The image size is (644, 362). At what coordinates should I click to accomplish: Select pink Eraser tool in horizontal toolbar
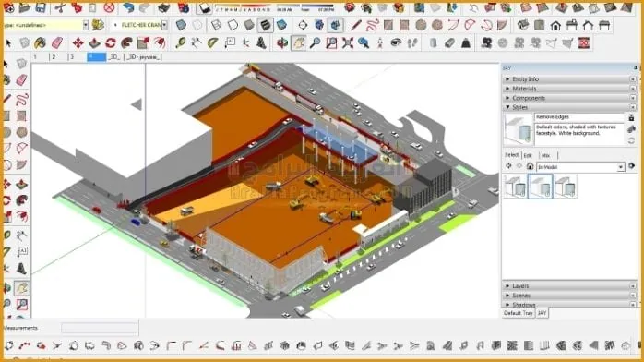click(x=56, y=42)
